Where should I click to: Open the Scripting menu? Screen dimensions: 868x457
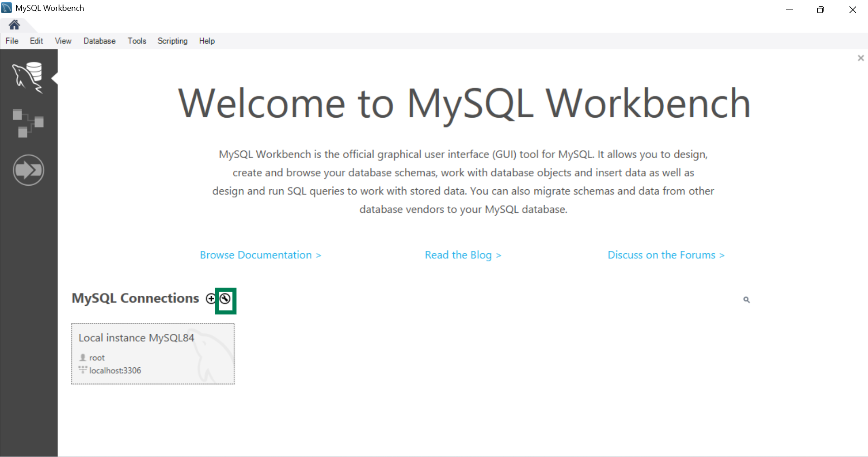point(172,41)
